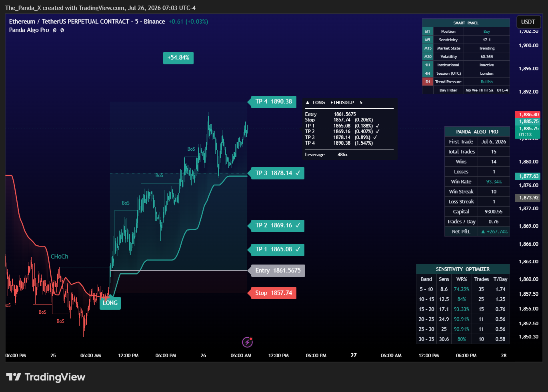Click the CHoCh structure label
Screen dimensions: 548x392
coord(60,257)
